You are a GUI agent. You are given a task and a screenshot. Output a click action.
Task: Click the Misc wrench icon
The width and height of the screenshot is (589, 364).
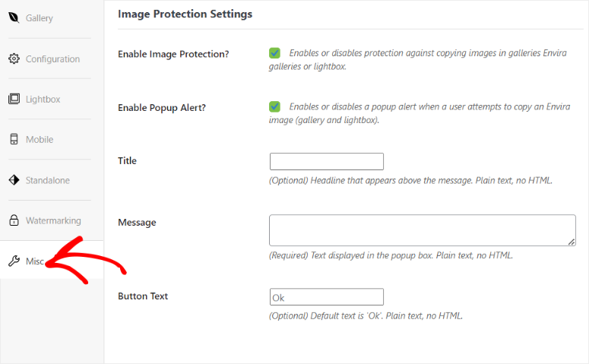(14, 261)
